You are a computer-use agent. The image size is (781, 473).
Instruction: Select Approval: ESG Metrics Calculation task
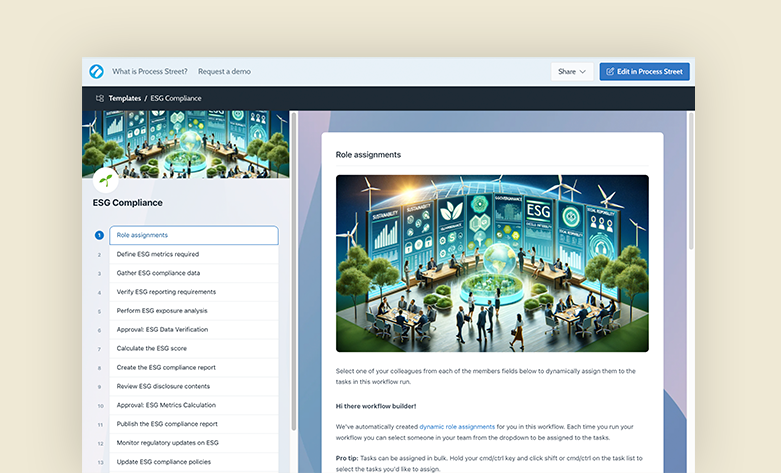point(194,405)
